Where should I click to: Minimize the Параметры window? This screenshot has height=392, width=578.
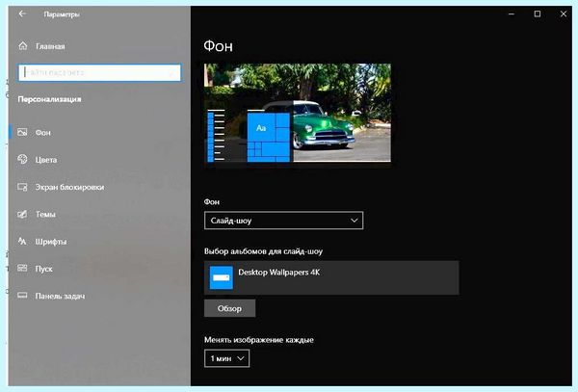pyautogui.click(x=512, y=14)
